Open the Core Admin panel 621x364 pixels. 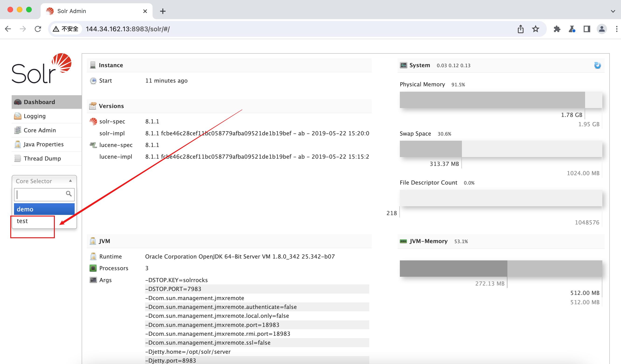[x=39, y=130]
